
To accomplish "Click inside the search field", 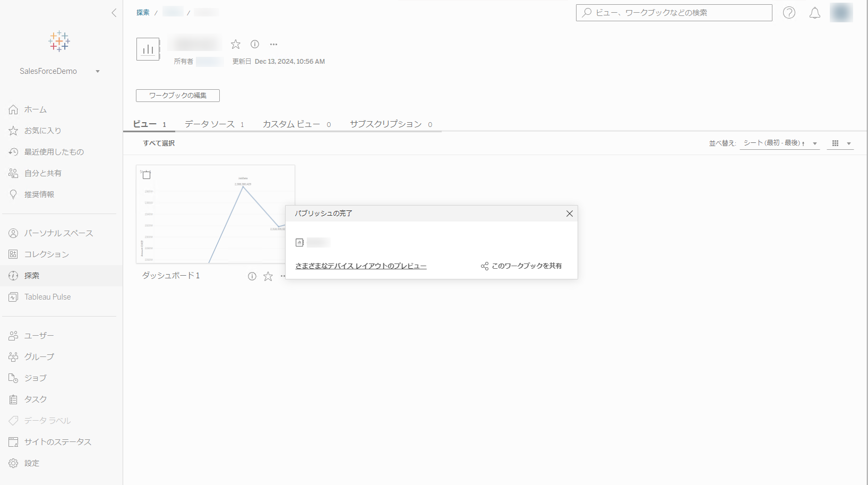I will pyautogui.click(x=674, y=13).
